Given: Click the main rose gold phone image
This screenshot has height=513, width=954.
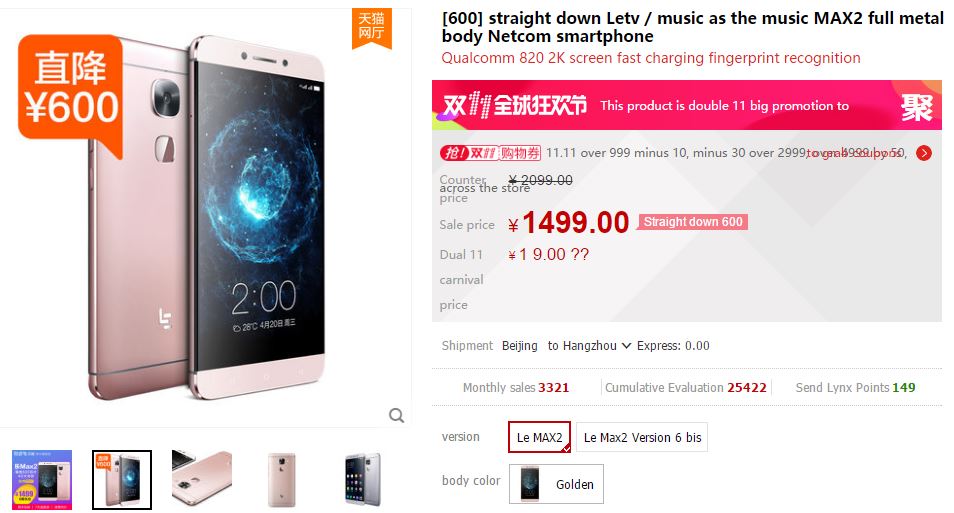Looking at the screenshot, I should tap(207, 217).
